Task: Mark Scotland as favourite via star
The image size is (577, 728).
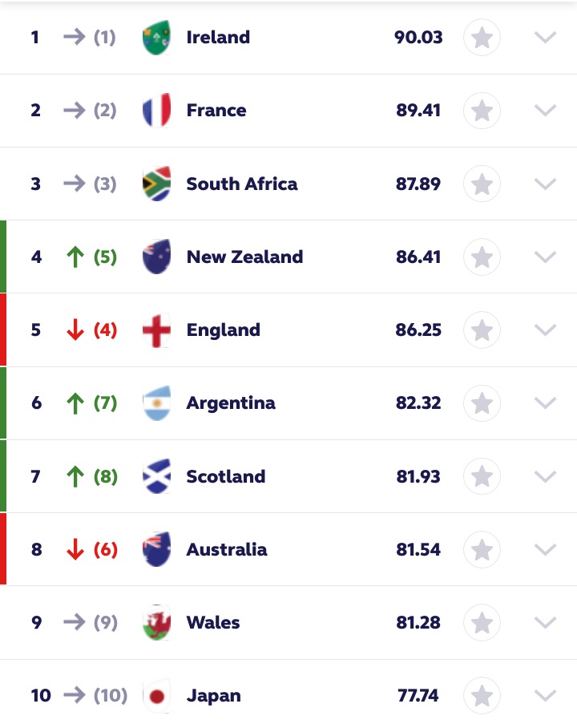Action: pos(482,476)
